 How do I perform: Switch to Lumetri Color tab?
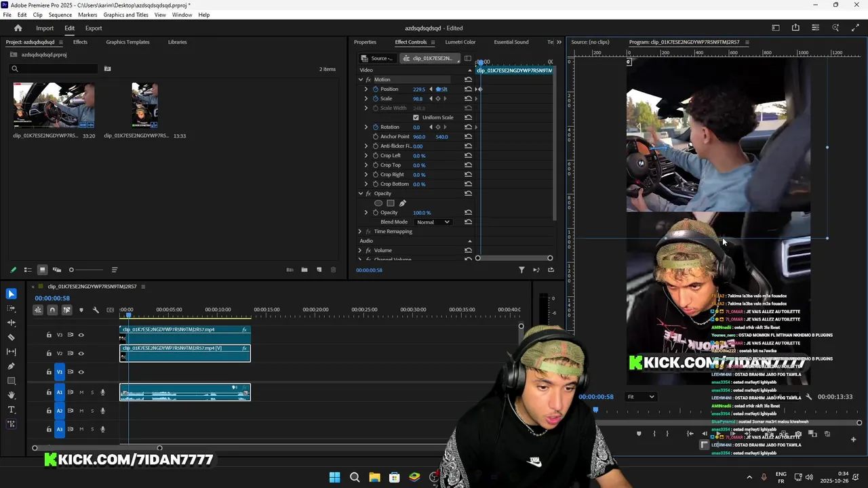click(x=460, y=42)
